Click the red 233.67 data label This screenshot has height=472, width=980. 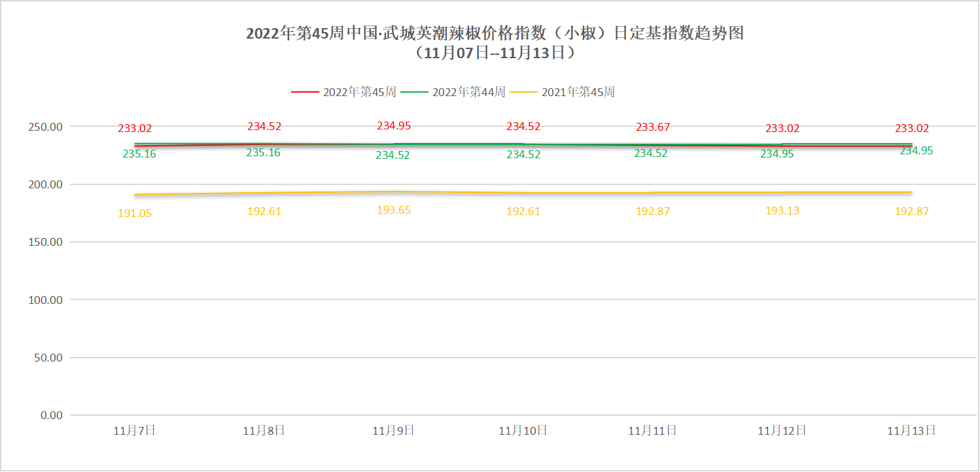[x=653, y=127]
